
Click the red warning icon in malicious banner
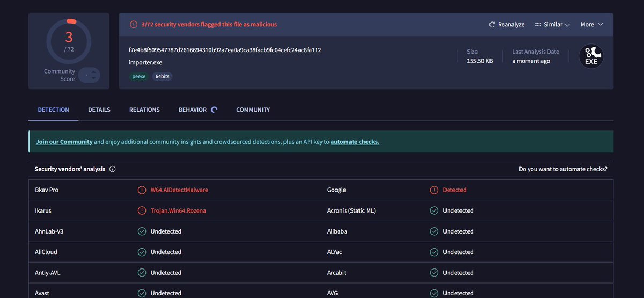(134, 25)
